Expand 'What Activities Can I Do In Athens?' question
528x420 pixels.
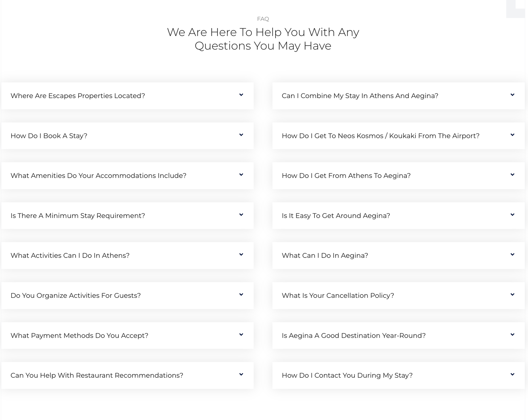click(70, 256)
